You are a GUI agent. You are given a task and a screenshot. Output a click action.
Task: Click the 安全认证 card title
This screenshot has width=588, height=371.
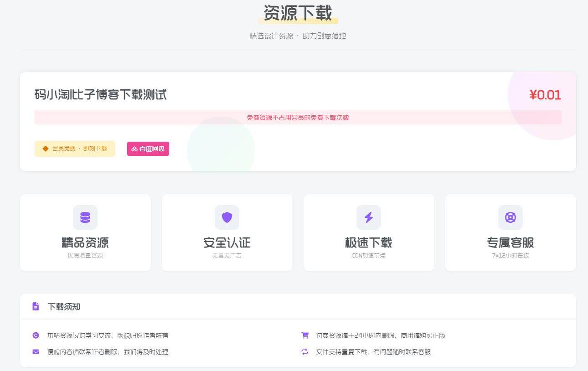coord(227,242)
